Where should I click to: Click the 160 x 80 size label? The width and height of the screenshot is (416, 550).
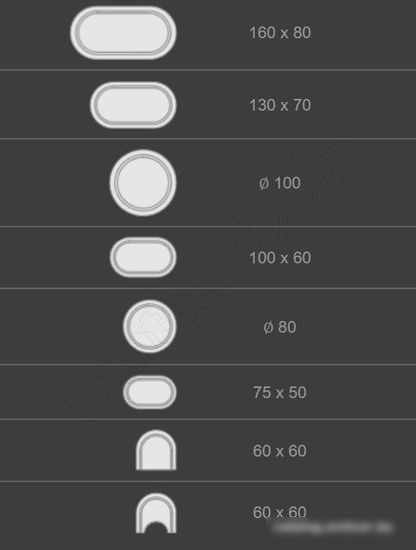click(280, 33)
